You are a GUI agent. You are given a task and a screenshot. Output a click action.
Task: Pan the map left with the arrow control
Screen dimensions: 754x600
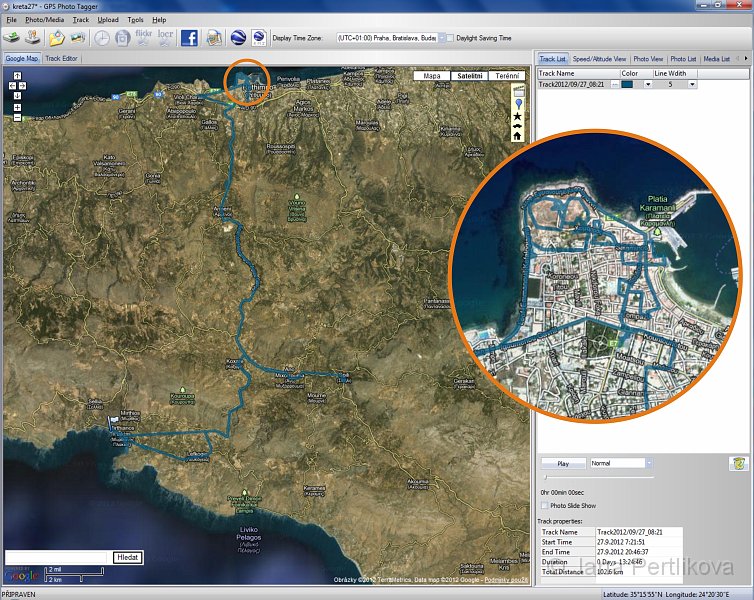[x=13, y=86]
